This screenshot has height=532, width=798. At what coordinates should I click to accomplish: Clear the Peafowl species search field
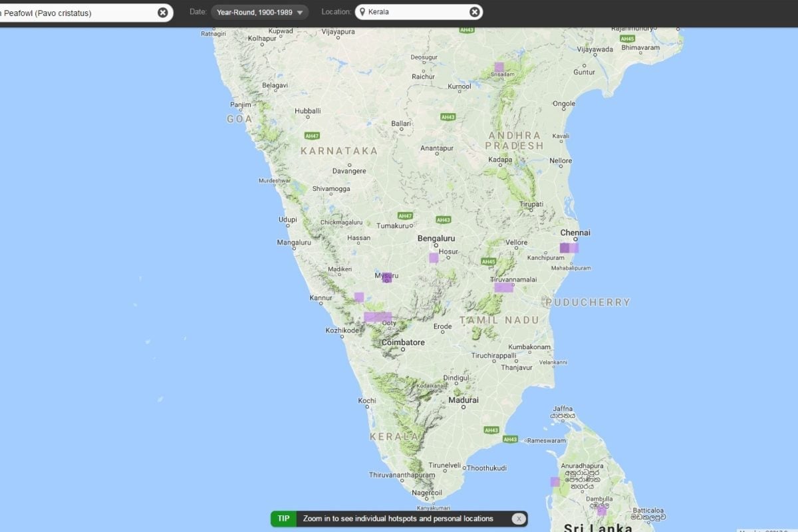pyautogui.click(x=163, y=12)
